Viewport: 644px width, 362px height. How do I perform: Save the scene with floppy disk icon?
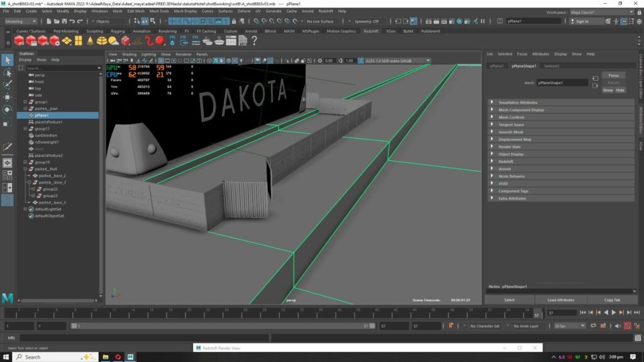point(64,21)
